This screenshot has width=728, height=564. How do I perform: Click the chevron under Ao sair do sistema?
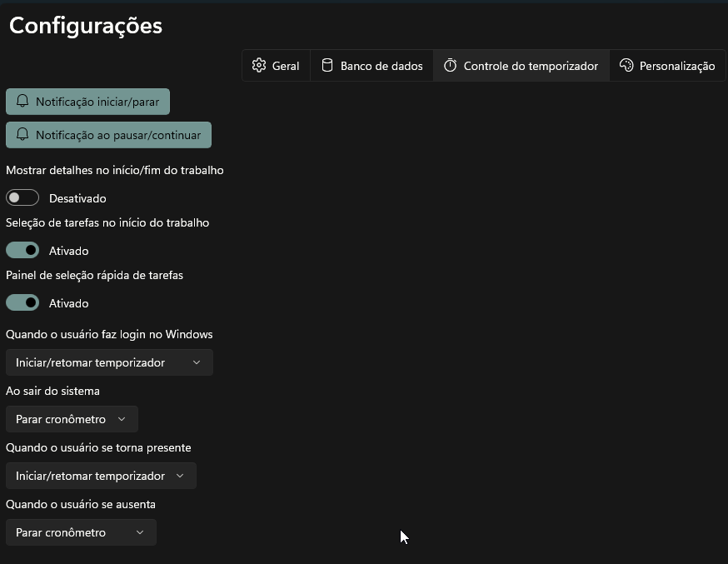coord(122,419)
